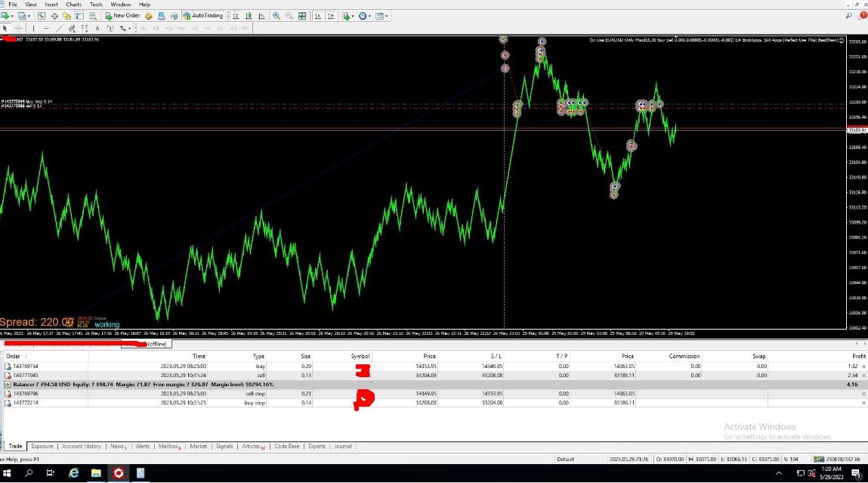Click connection status 230618/332 kb
The image size is (868, 483).
coord(836,459)
